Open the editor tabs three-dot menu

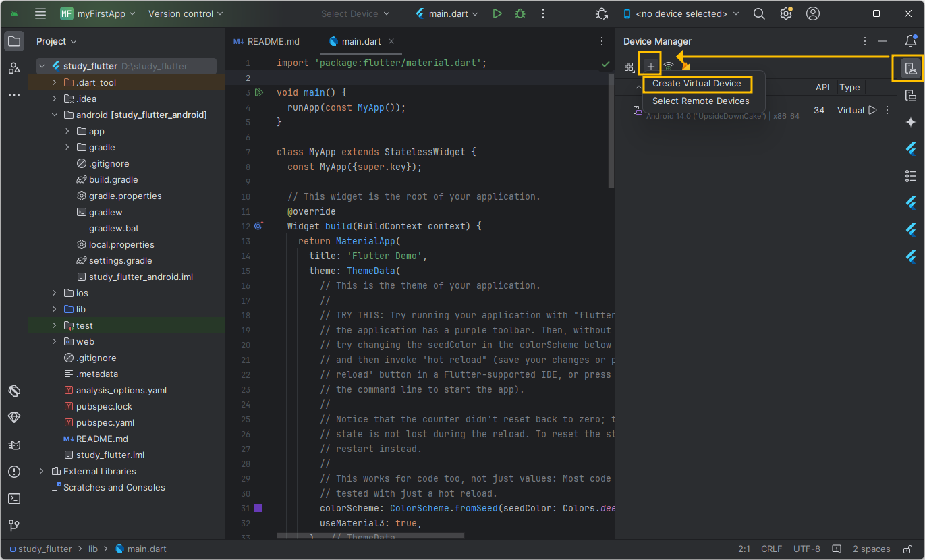[x=602, y=41]
